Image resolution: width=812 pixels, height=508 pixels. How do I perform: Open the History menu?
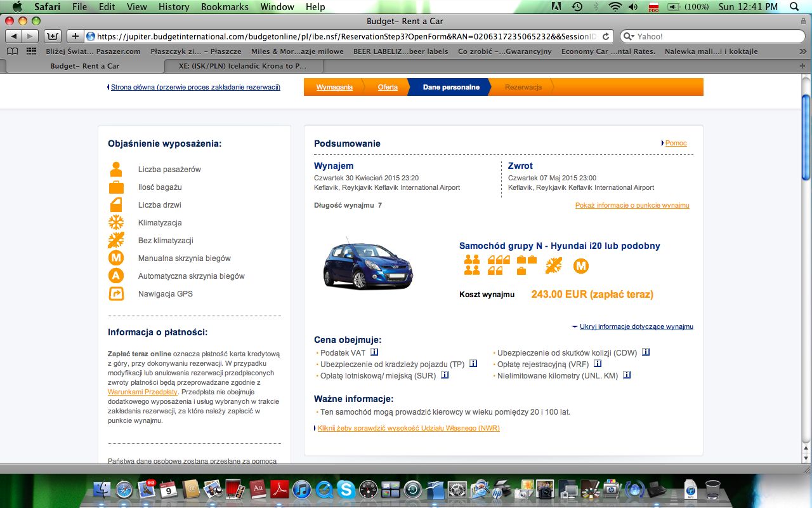coord(174,7)
